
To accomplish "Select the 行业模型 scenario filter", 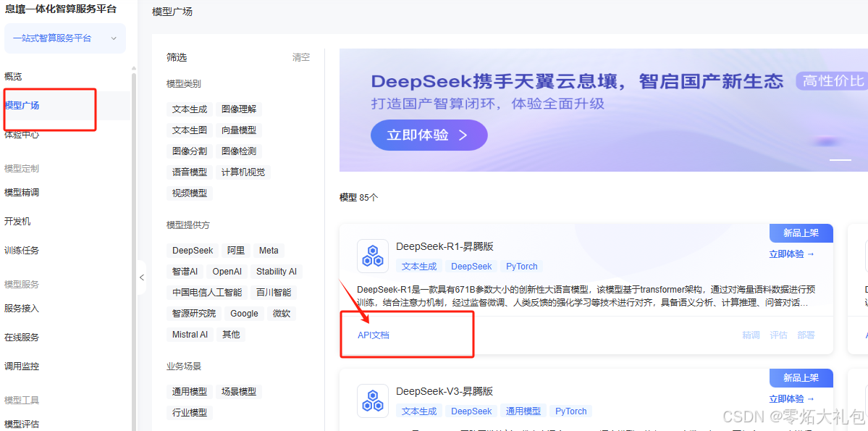I will pyautogui.click(x=190, y=413).
